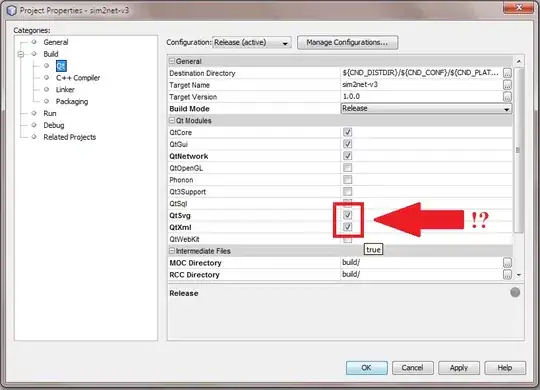This screenshot has width=540, height=390.
Task: Click the scroll up arrow of properties list
Action: coord(519,62)
